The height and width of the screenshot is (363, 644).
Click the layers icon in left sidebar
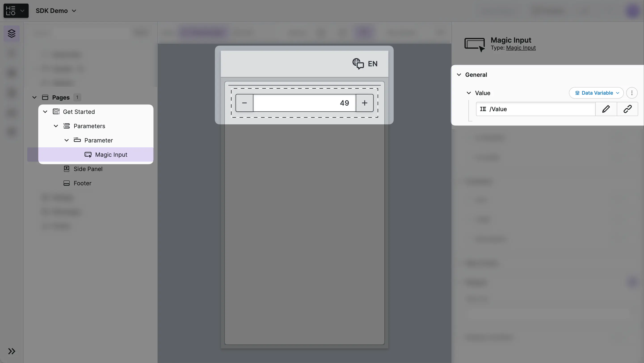[11, 33]
